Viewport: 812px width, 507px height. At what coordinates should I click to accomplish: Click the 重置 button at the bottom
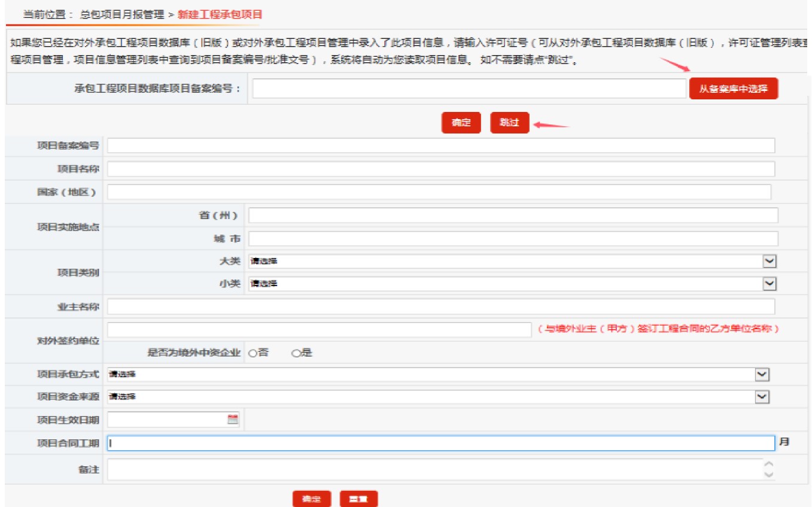(x=358, y=499)
